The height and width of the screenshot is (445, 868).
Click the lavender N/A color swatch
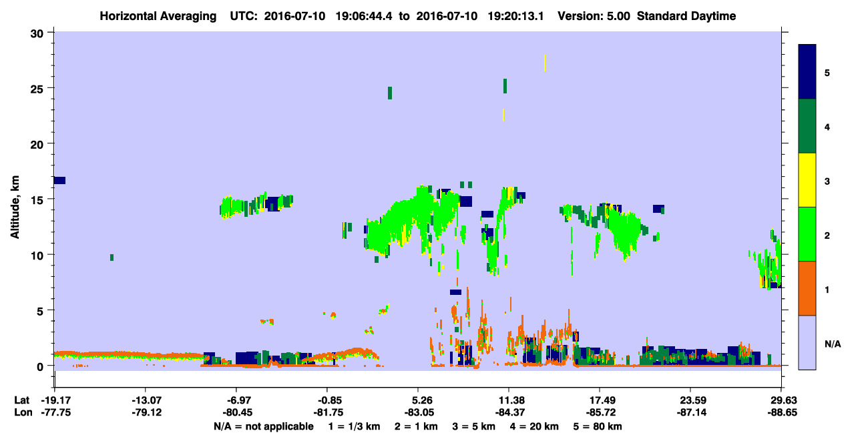click(x=807, y=342)
